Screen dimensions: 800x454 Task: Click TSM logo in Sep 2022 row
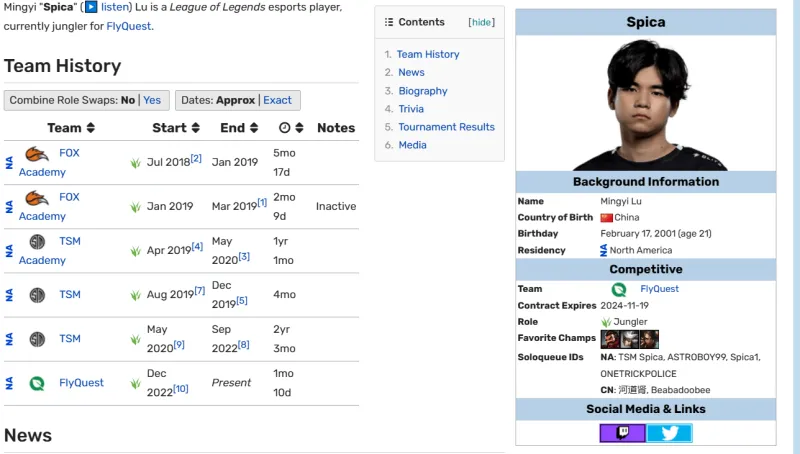(37, 339)
